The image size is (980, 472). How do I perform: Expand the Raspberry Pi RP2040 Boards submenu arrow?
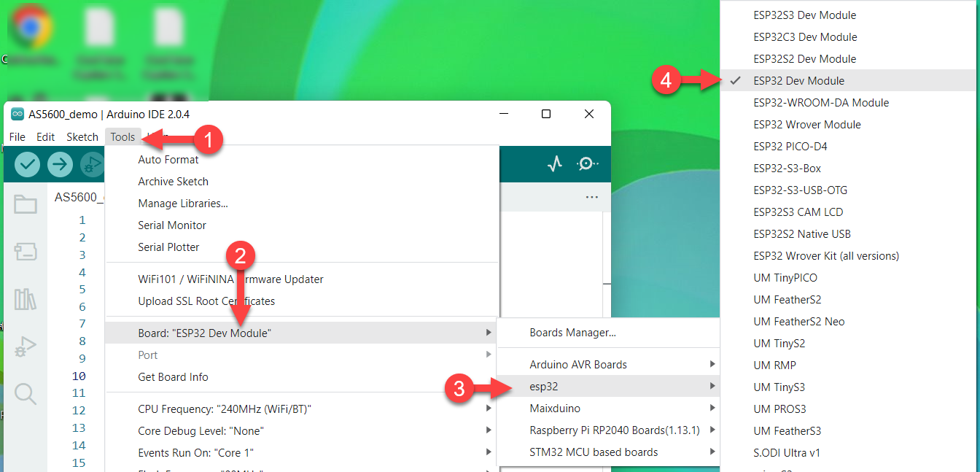pyautogui.click(x=712, y=430)
